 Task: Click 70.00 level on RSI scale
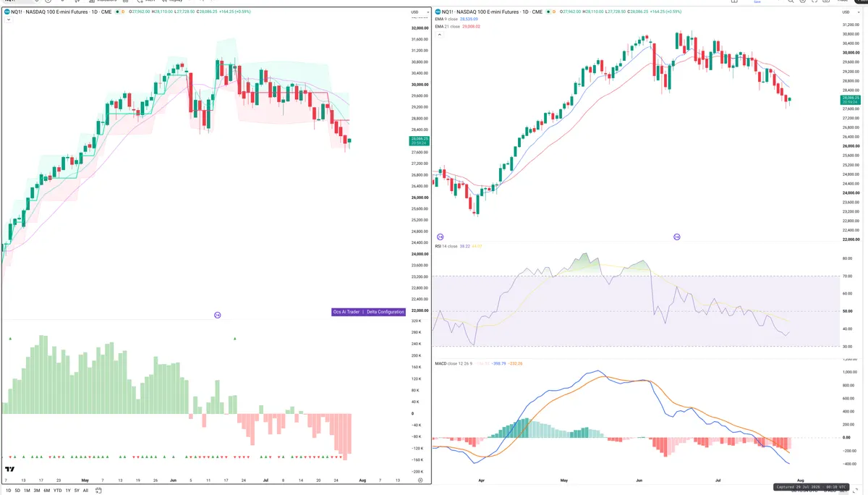[847, 276]
